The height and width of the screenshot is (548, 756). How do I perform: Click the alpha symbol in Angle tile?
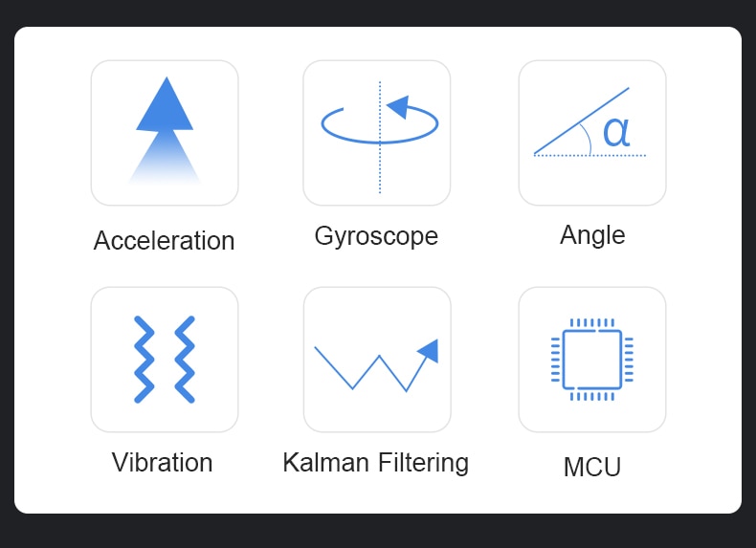pyautogui.click(x=616, y=132)
